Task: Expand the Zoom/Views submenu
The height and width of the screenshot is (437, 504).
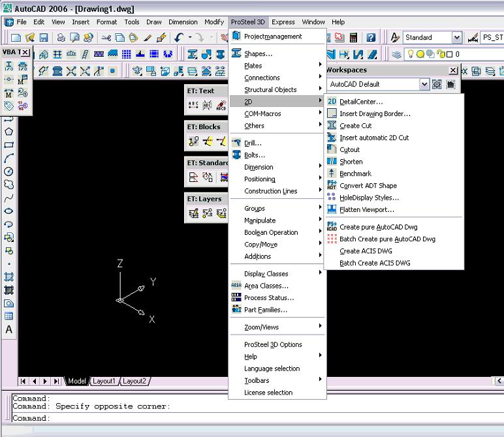Action: [x=277, y=327]
